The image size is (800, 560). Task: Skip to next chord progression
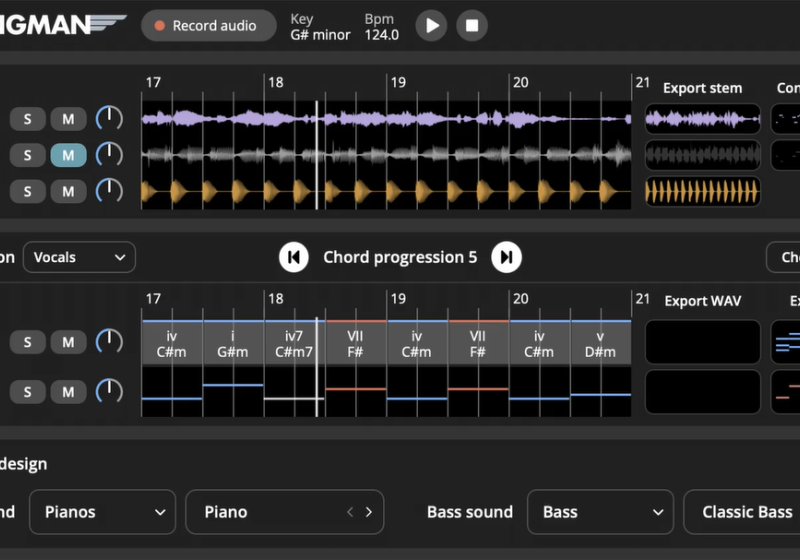[507, 258]
